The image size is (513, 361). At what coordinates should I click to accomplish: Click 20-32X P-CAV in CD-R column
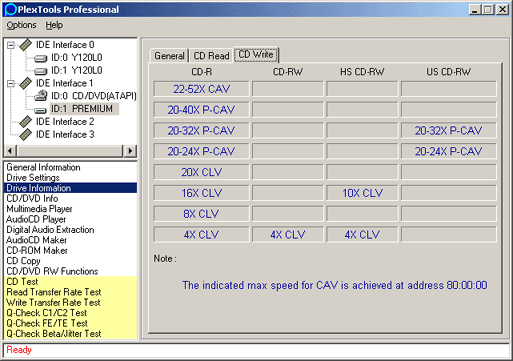click(x=201, y=131)
